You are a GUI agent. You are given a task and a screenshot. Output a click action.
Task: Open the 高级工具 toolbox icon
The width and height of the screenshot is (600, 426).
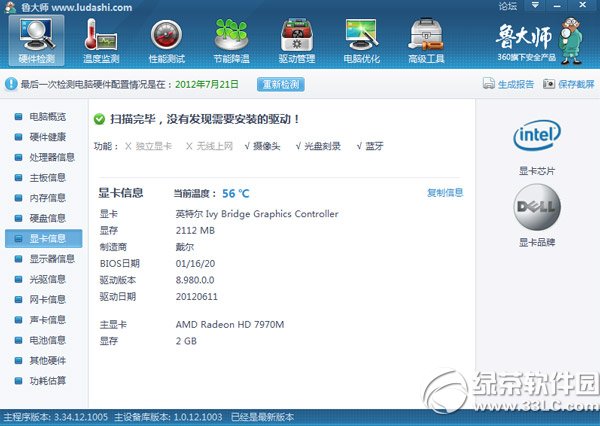coord(426,41)
